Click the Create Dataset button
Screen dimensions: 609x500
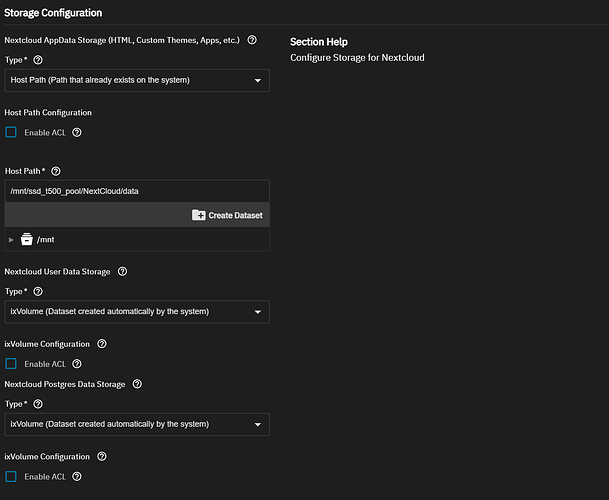click(228, 215)
